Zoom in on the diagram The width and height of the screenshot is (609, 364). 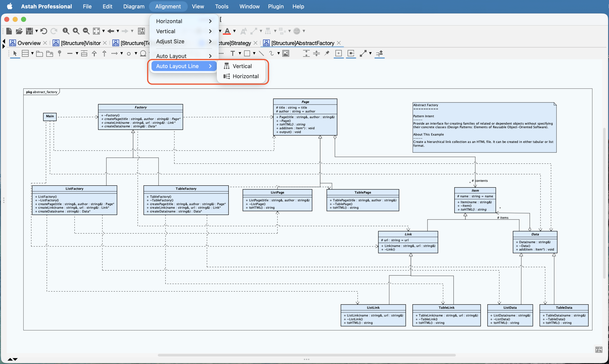click(76, 31)
